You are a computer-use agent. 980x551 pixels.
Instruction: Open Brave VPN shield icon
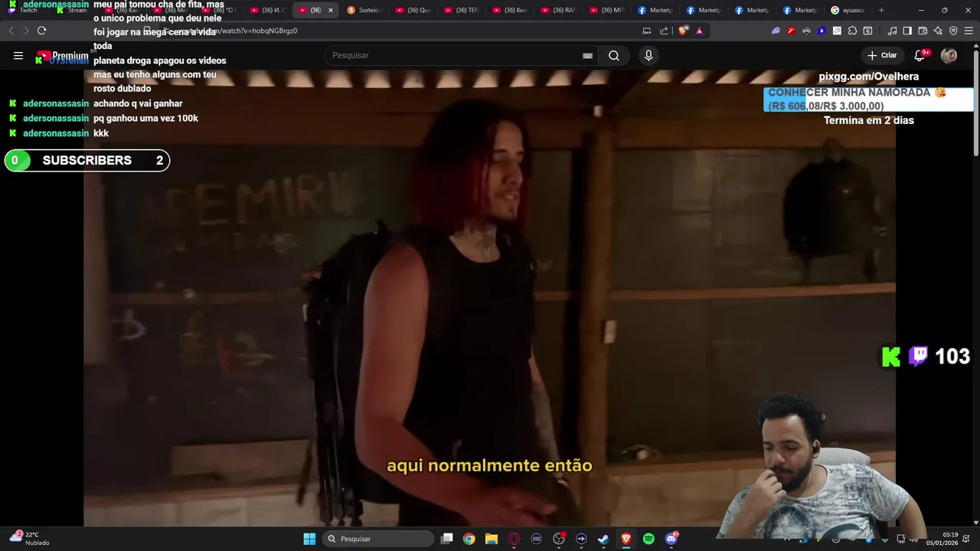pyautogui.click(x=953, y=31)
